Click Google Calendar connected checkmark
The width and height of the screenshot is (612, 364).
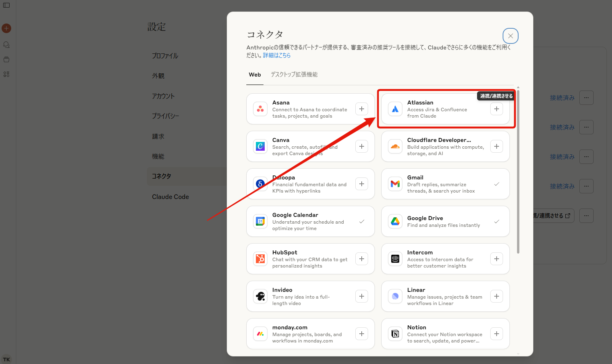362,221
